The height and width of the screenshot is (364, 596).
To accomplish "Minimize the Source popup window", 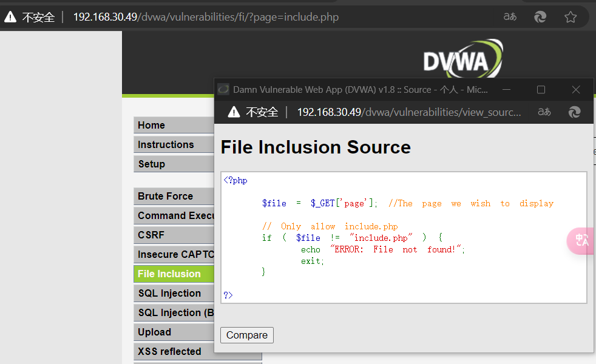I will pos(506,90).
